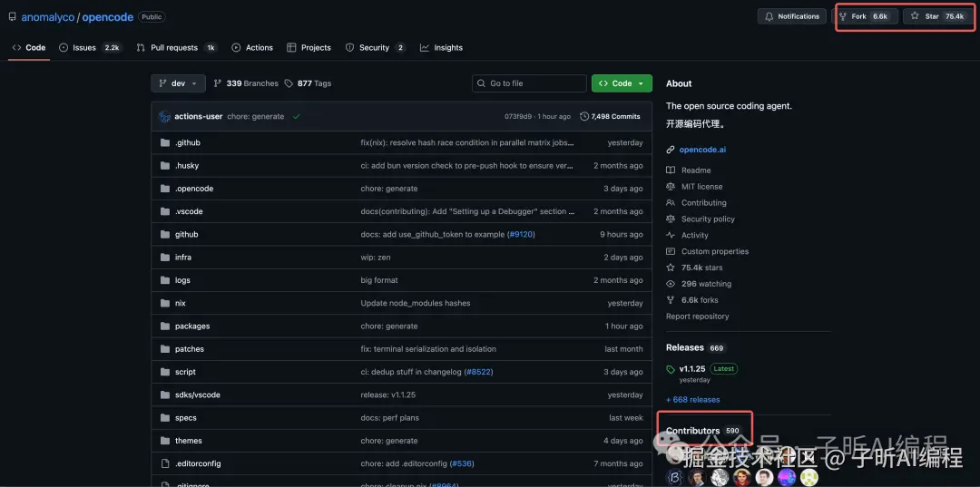Viewport: 980px width, 487px height.
Task: View the 7,498 Commits history
Action: pyautogui.click(x=610, y=116)
